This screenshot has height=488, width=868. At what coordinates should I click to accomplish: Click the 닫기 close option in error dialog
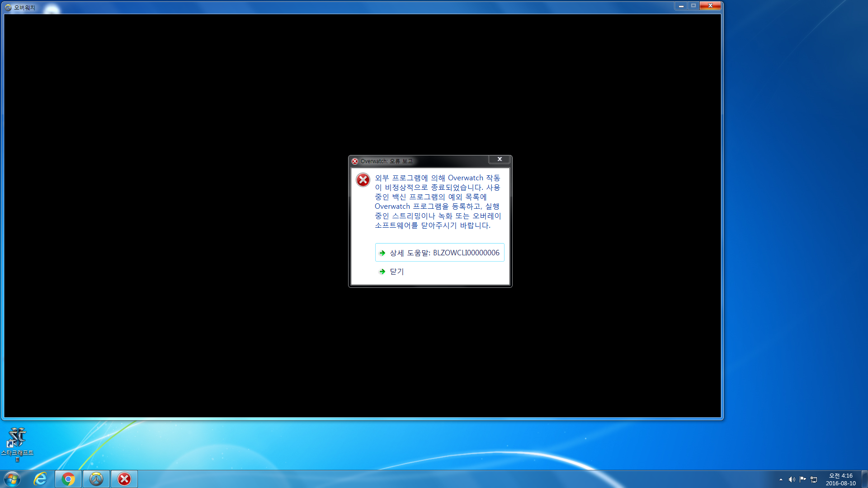tap(396, 272)
